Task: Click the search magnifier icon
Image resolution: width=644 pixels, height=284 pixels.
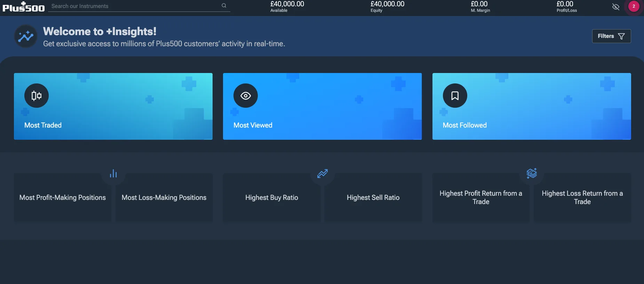Action: pos(224,6)
